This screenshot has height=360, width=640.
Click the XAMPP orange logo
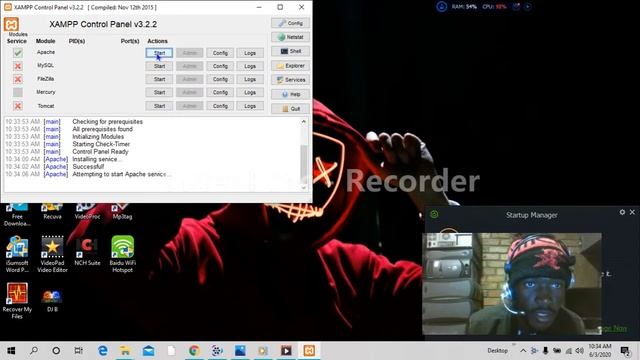pyautogui.click(x=11, y=24)
